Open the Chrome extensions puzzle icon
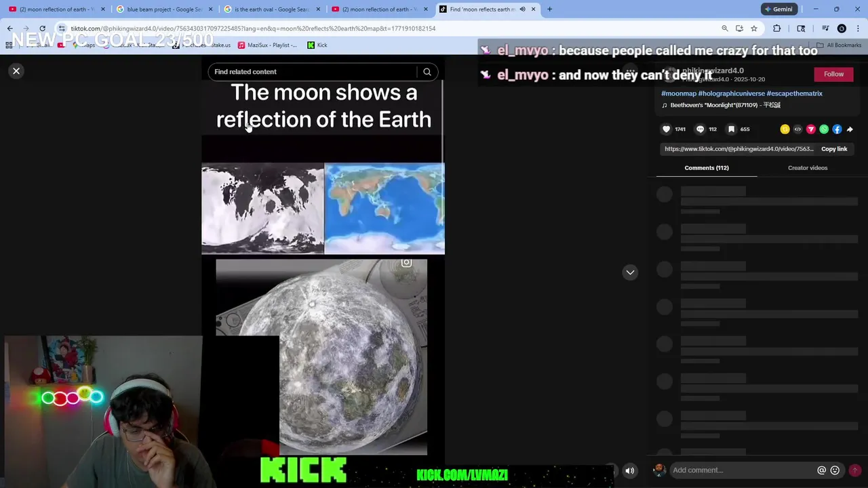 (776, 28)
